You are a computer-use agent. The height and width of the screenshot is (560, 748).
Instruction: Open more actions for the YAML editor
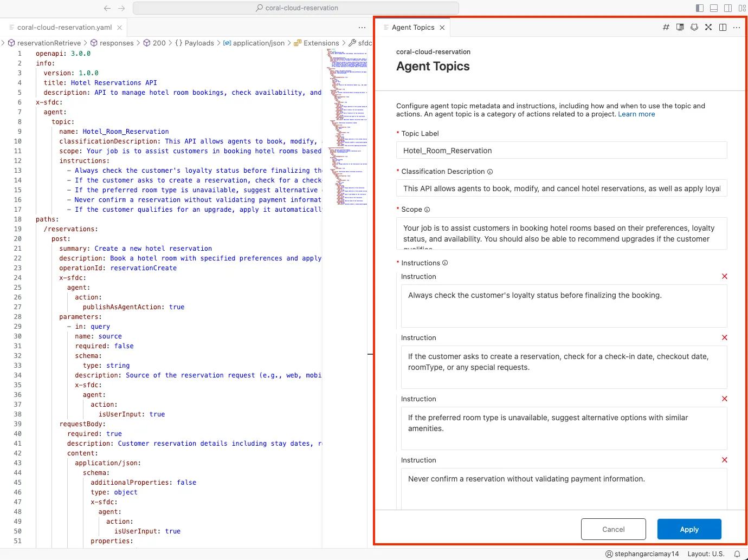pos(362,27)
